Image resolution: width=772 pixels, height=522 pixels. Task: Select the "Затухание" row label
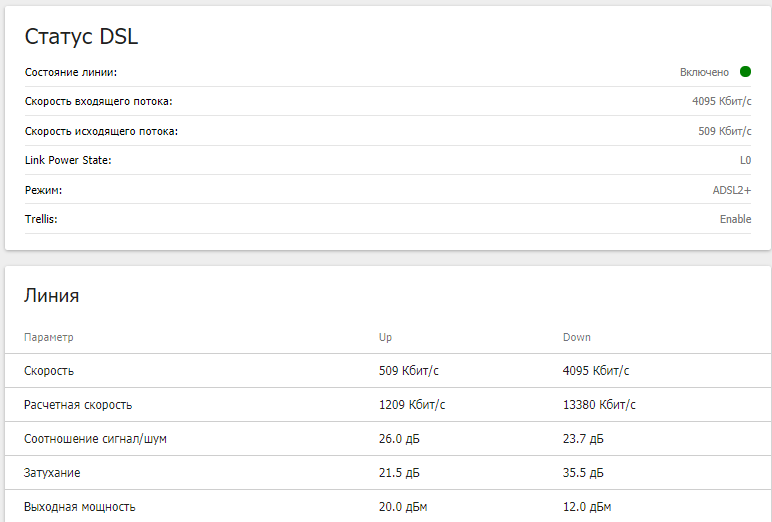(52, 473)
